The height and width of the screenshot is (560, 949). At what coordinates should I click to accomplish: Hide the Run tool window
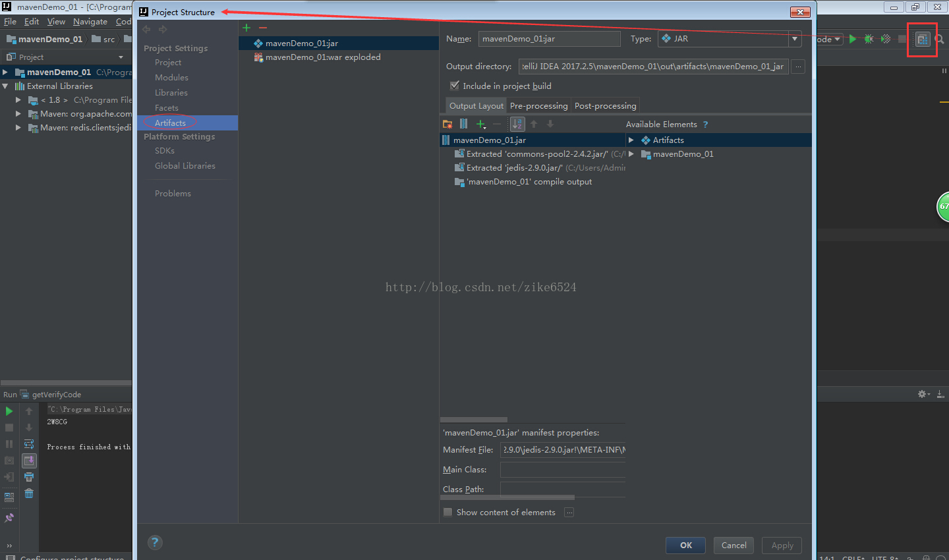(x=940, y=394)
